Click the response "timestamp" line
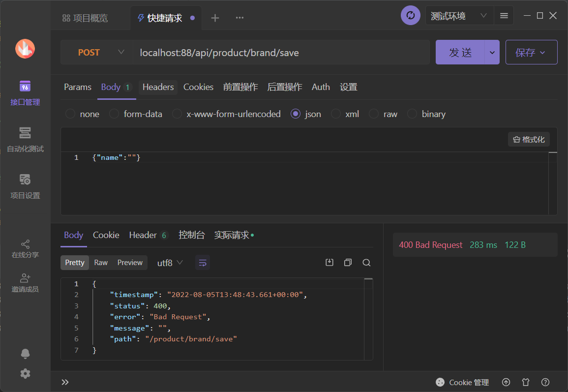Viewport: 568px width, 392px height. (209, 295)
